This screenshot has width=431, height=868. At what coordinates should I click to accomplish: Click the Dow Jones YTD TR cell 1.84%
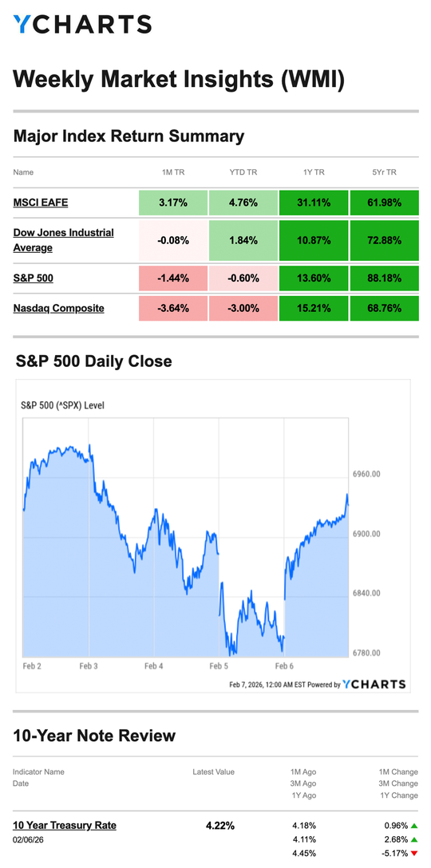click(243, 240)
